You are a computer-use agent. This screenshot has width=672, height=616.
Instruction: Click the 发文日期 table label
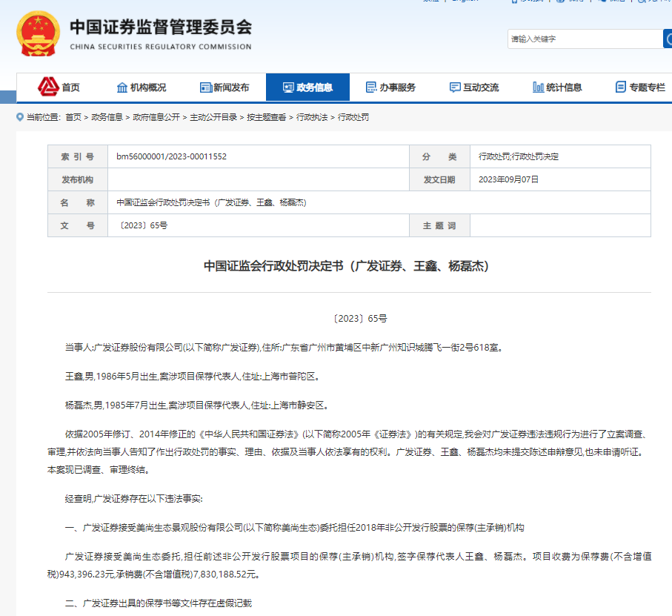pos(439,179)
